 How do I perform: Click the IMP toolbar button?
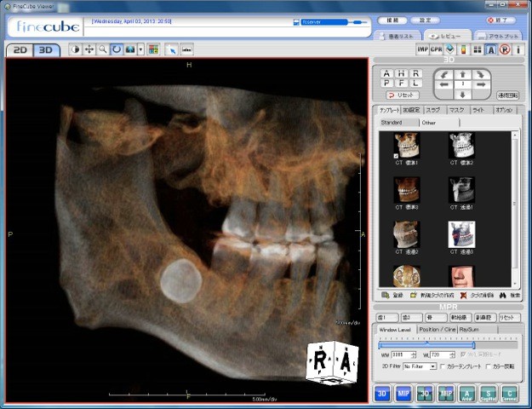point(422,49)
